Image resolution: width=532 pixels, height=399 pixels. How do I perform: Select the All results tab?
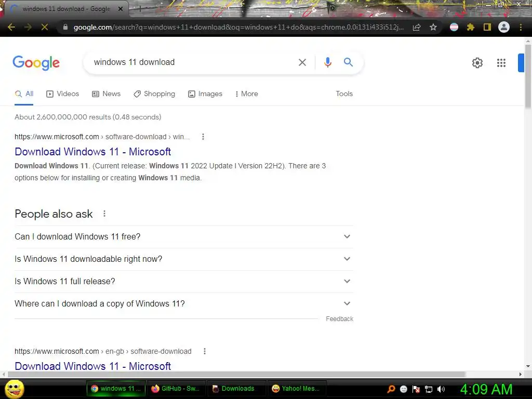pos(24,94)
